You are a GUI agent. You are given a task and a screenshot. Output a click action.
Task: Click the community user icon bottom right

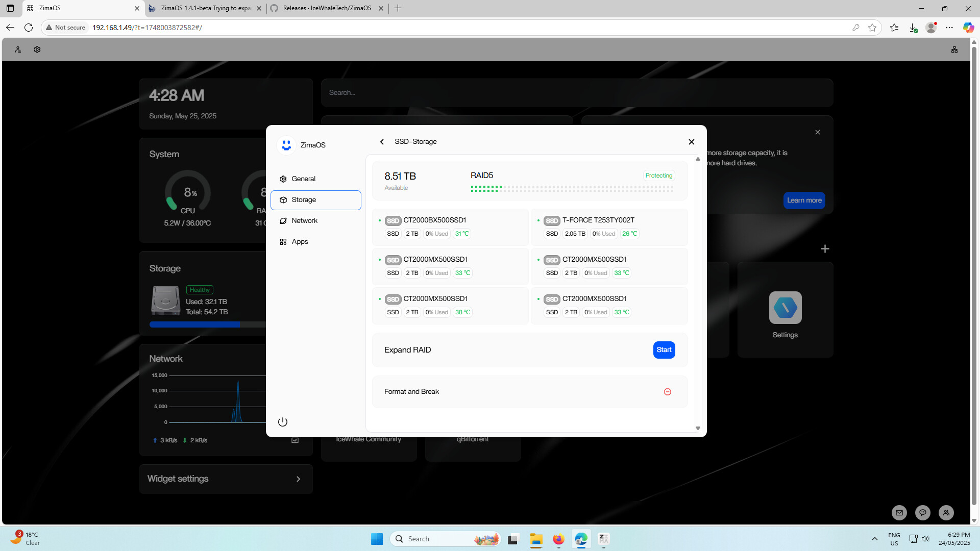pos(946,513)
